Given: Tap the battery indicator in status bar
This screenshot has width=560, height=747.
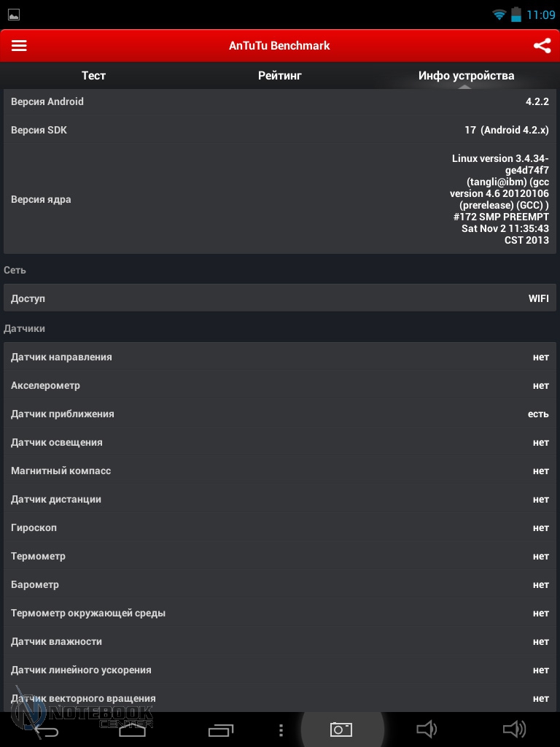Looking at the screenshot, I should point(516,15).
